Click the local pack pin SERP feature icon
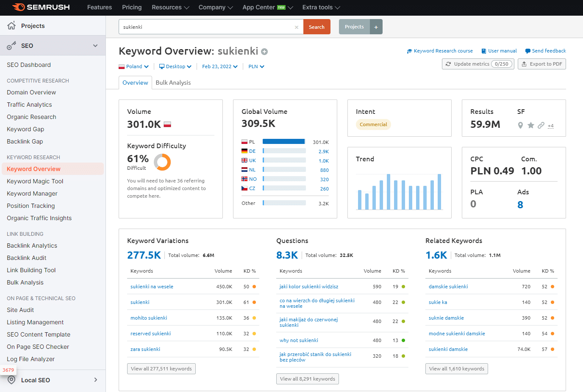 (x=520, y=125)
